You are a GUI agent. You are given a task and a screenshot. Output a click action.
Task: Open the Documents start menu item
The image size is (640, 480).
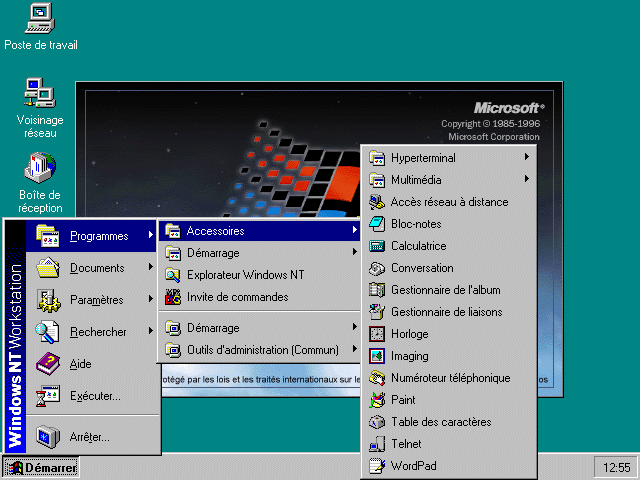[x=96, y=268]
